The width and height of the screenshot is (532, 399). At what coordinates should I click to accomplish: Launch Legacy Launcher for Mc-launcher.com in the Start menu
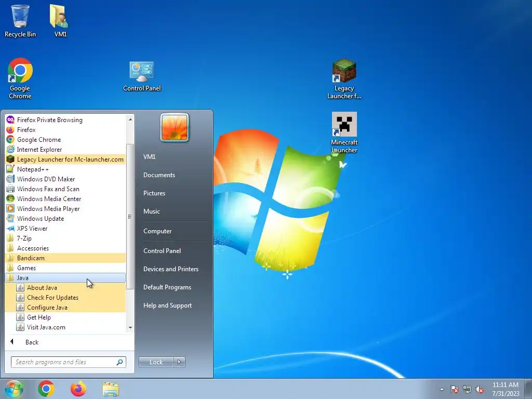[x=65, y=159]
